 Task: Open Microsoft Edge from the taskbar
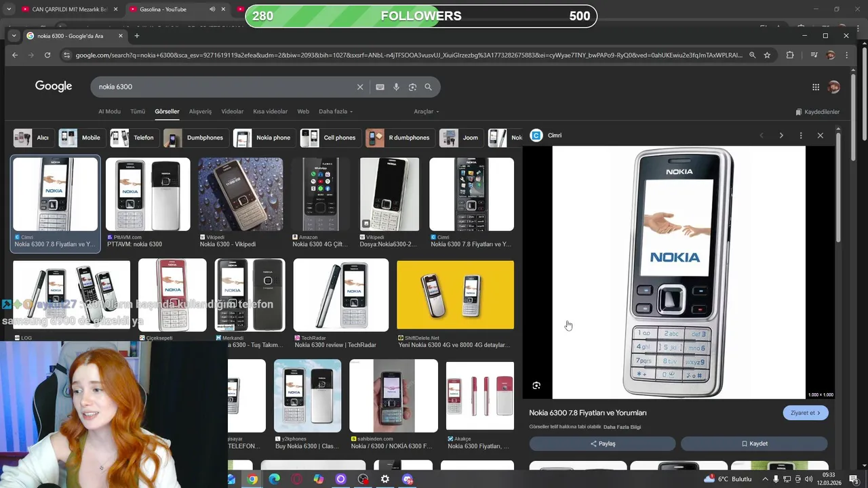pyautogui.click(x=274, y=479)
